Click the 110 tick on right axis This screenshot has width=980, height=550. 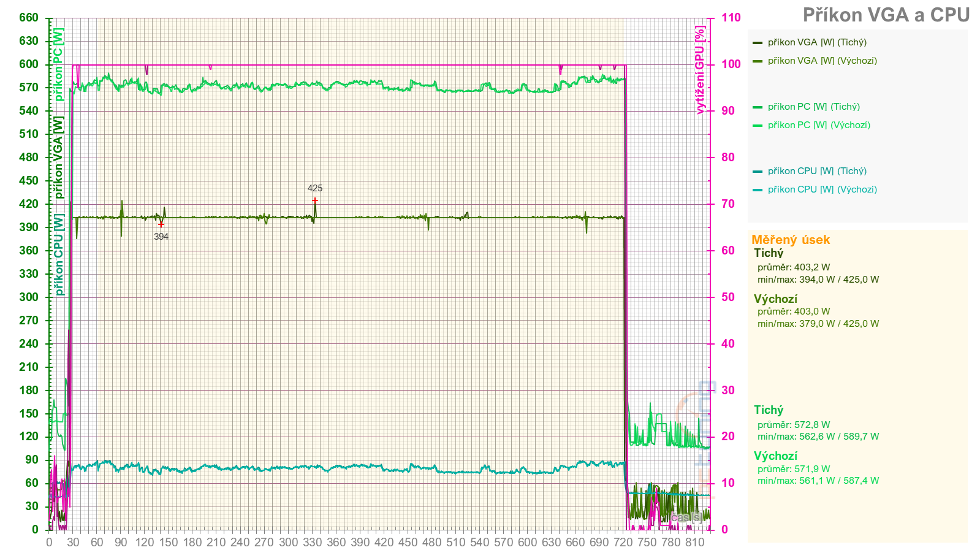pos(731,18)
